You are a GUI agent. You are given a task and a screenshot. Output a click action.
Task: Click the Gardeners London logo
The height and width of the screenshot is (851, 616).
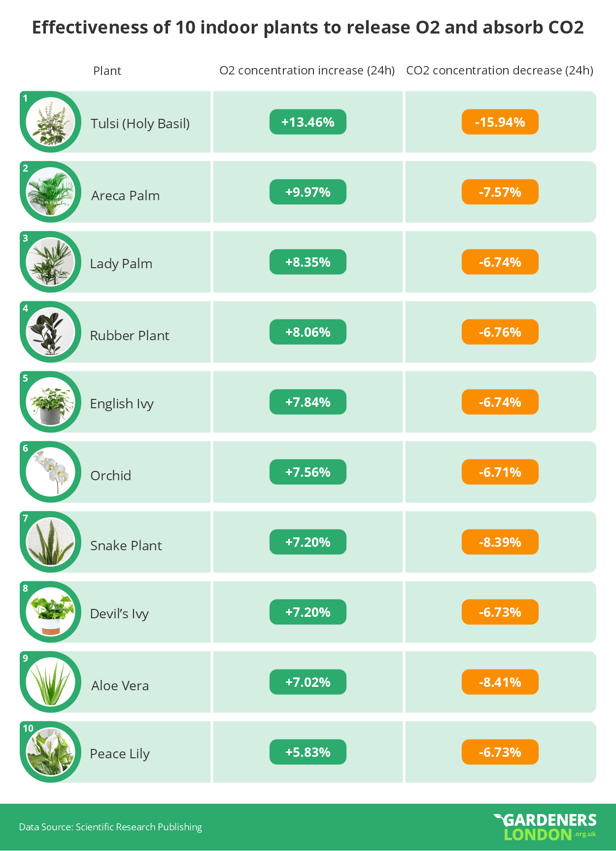tap(545, 827)
